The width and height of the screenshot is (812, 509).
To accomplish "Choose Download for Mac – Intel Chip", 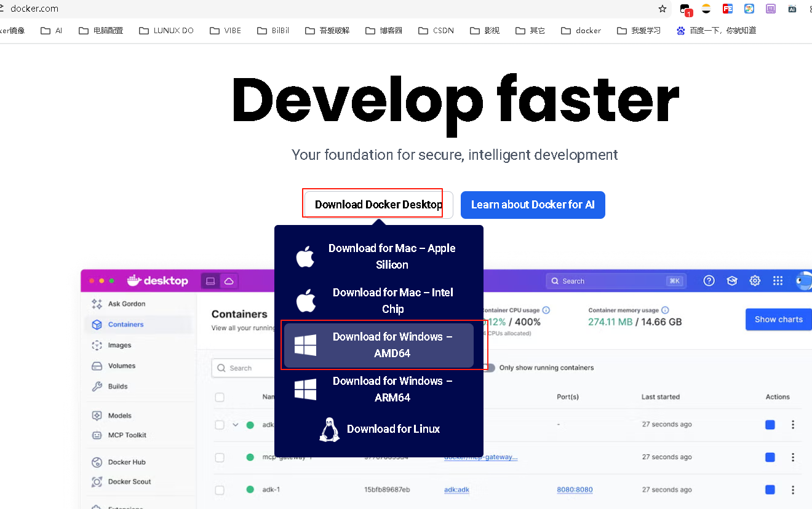I will [x=379, y=301].
